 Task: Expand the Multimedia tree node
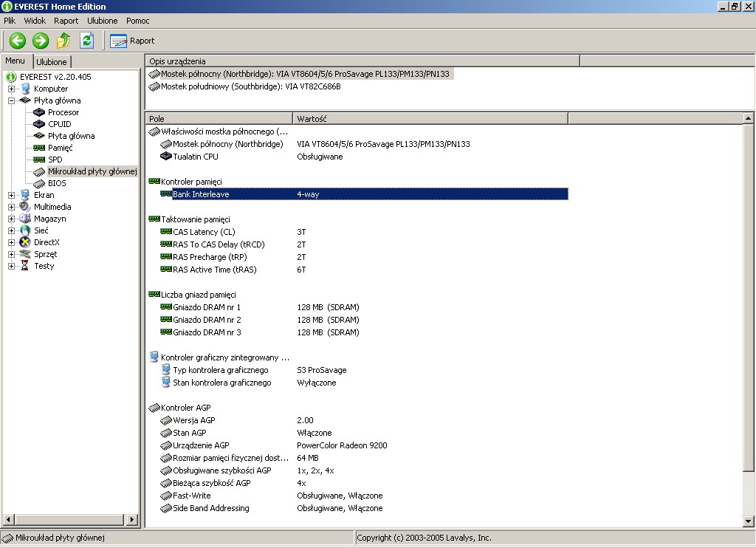[x=12, y=207]
